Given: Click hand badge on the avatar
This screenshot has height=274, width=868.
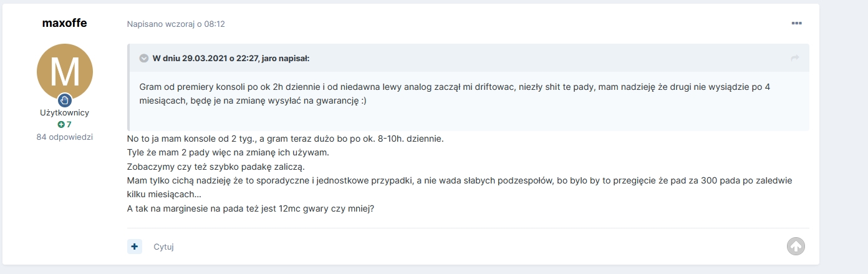Looking at the screenshot, I should pos(65,100).
